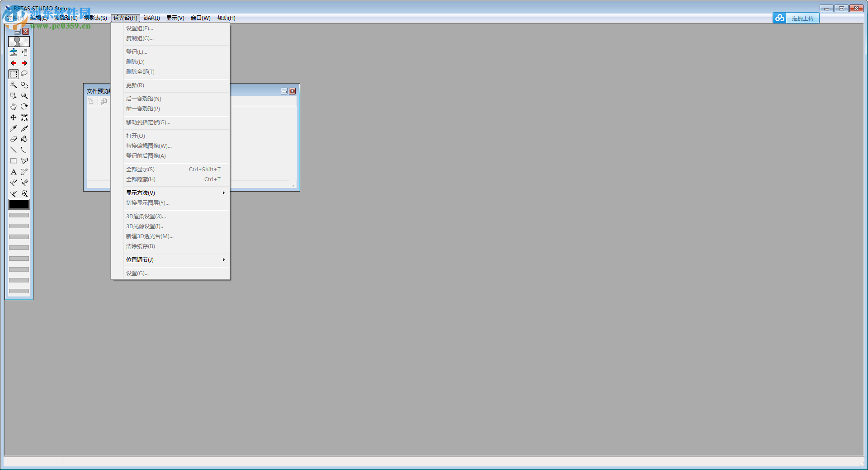Choose 移动到指定帧(G)... from the menu
This screenshot has width=868, height=470.
170,122
